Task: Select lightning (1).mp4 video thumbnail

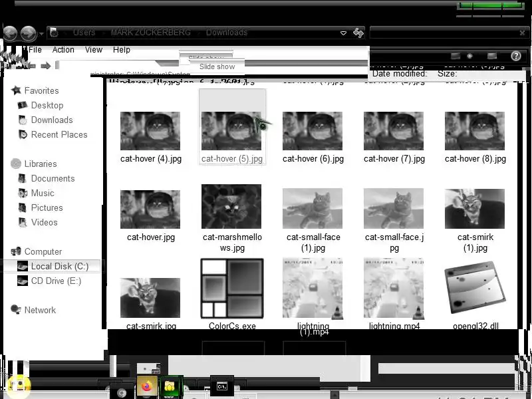Action: coord(313,289)
